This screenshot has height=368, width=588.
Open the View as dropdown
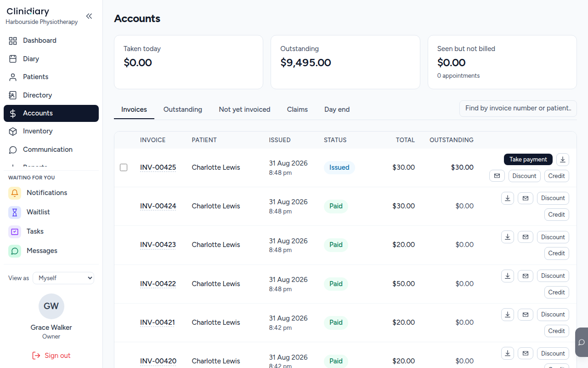63,278
